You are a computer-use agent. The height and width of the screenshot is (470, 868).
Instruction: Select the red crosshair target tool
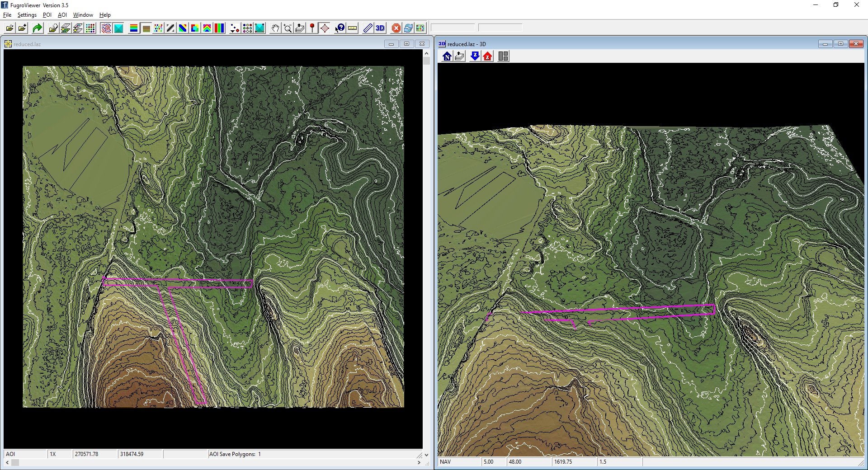[325, 28]
